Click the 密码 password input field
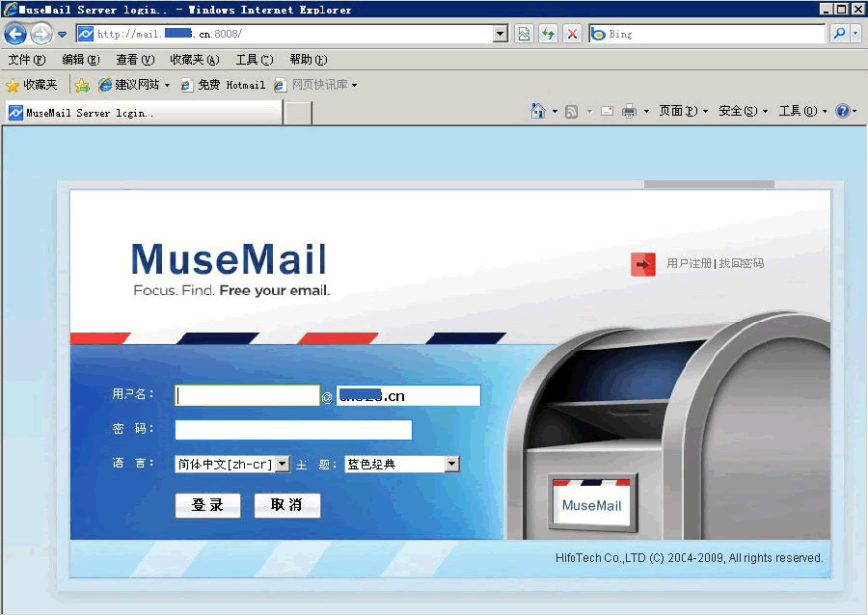The height and width of the screenshot is (615, 868). [293, 430]
